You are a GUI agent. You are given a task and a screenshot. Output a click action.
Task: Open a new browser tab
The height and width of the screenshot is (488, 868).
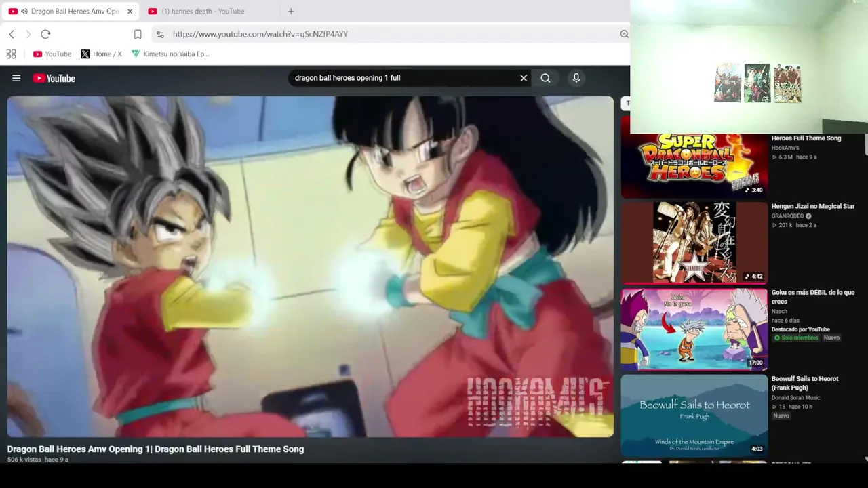[x=291, y=12]
